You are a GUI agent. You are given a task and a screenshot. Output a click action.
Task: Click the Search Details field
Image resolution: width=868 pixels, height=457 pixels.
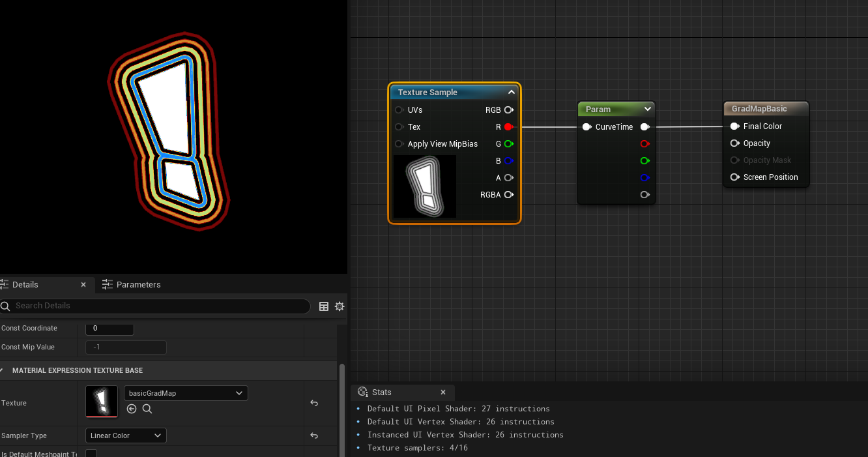(155, 306)
